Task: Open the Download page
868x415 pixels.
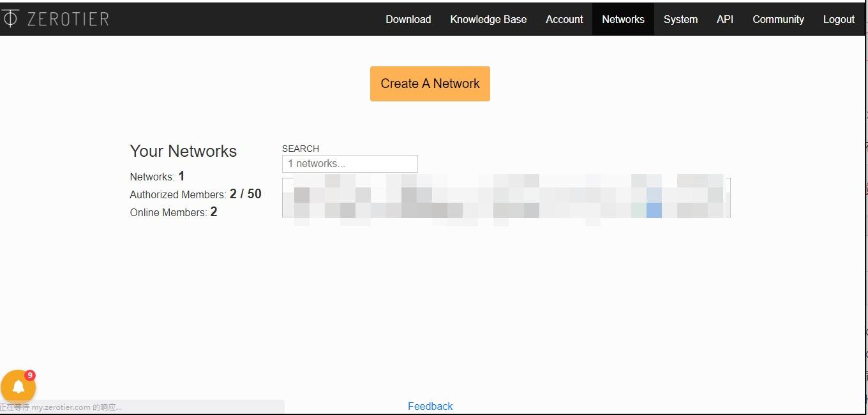Action: (x=408, y=19)
